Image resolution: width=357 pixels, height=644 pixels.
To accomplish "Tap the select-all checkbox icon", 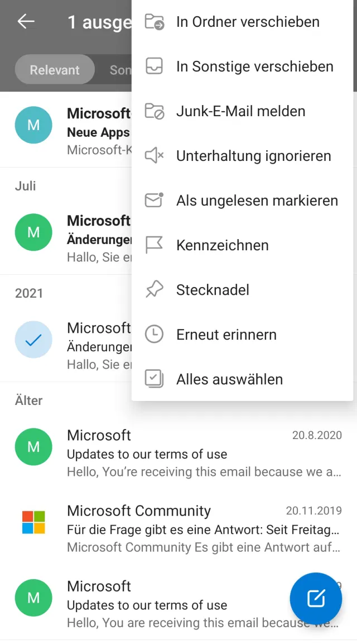I will point(154,379).
